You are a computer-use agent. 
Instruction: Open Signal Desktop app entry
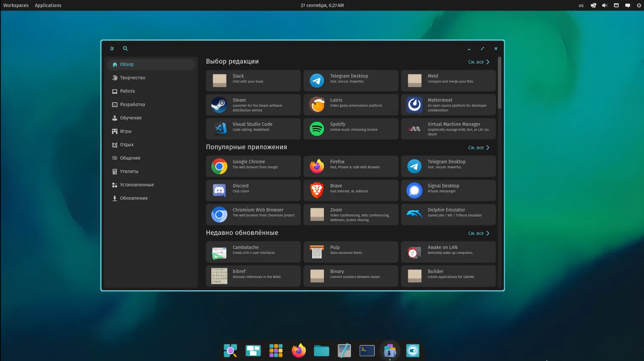448,190
